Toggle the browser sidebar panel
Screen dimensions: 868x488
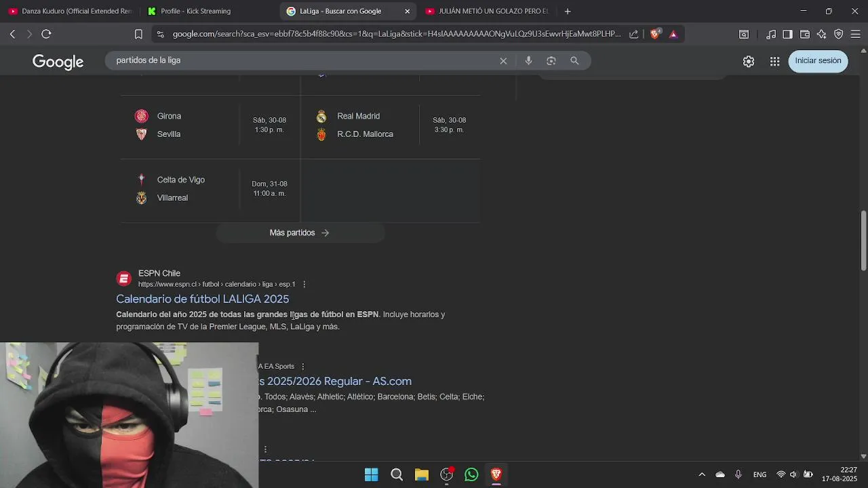pos(787,34)
